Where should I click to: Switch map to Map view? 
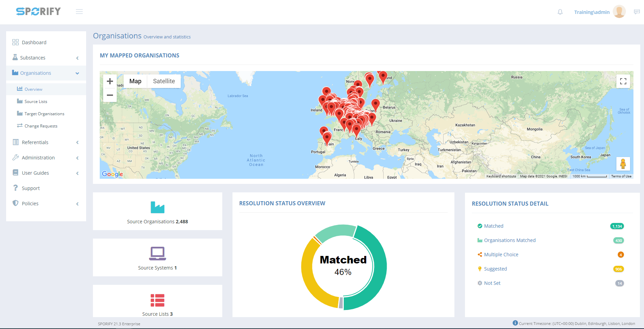click(x=135, y=81)
